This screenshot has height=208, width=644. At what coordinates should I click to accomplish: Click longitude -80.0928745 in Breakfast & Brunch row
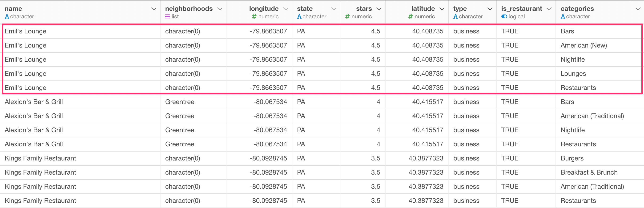click(x=268, y=172)
